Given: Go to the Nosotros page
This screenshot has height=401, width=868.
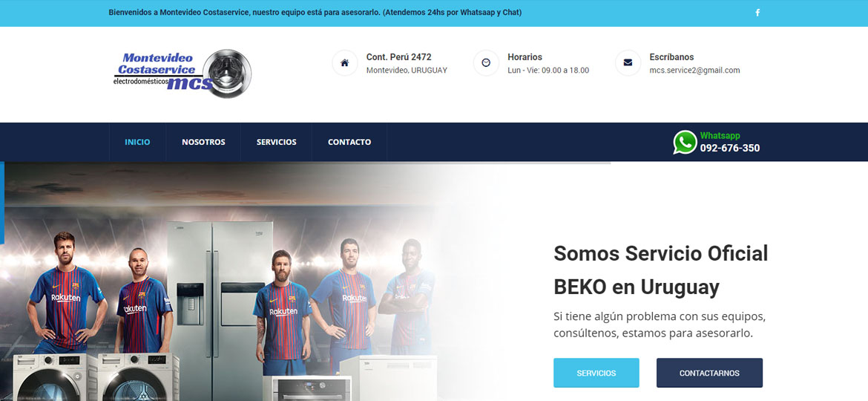Looking at the screenshot, I should (203, 142).
